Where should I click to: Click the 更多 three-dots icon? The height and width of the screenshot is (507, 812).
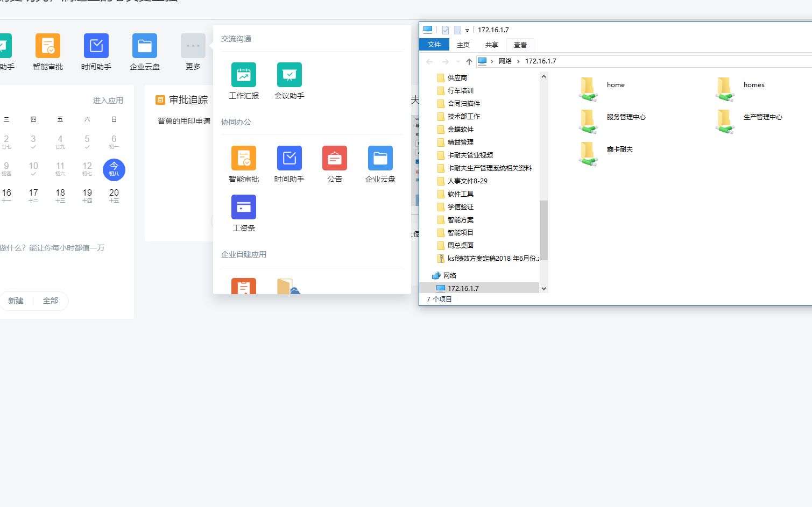click(193, 46)
